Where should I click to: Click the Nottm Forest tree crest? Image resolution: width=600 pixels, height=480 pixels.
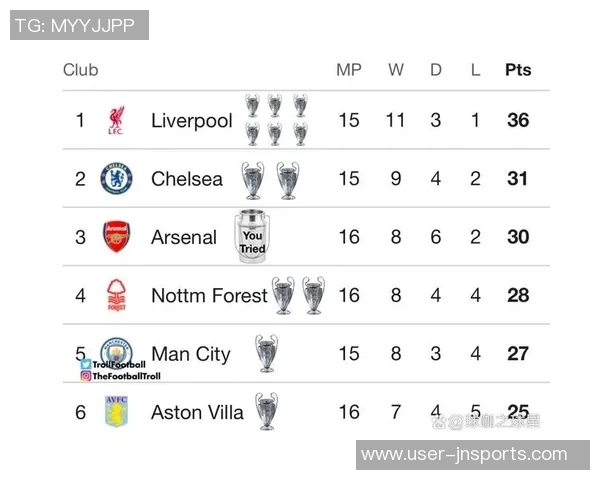pyautogui.click(x=116, y=295)
